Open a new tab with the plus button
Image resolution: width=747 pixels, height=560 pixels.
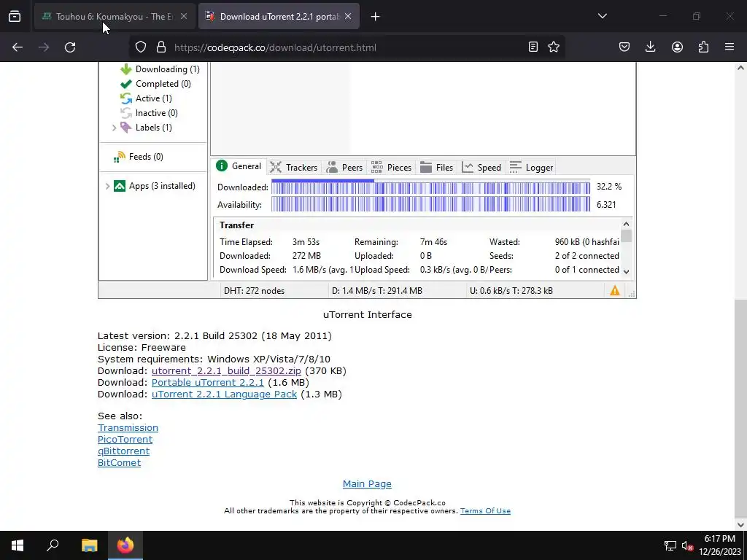376,17
